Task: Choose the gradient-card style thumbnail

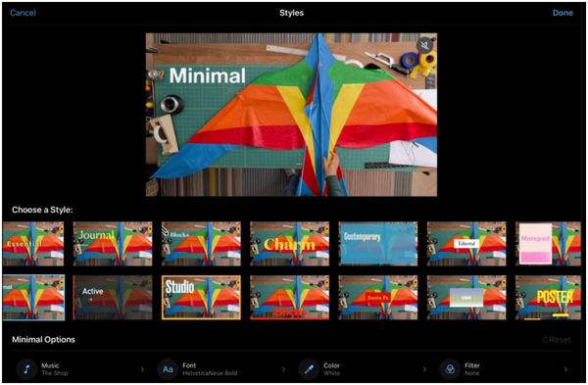Action: coord(466,298)
